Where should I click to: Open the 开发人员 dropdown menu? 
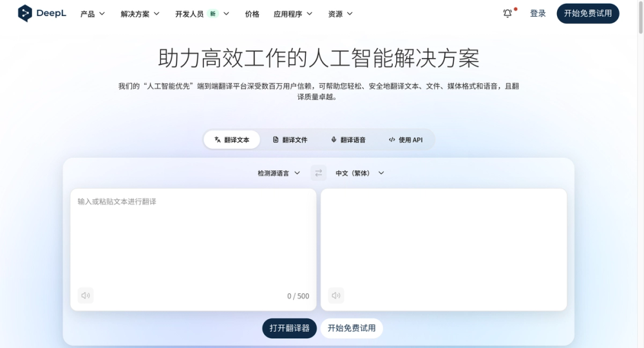(x=202, y=14)
